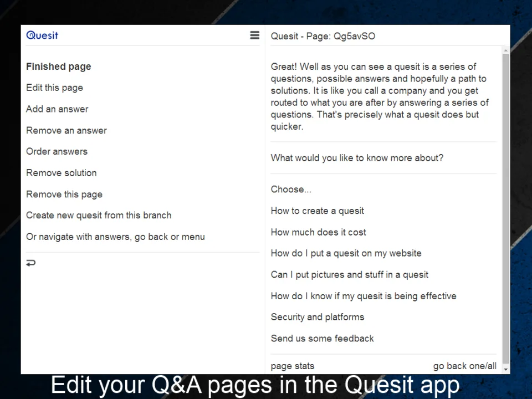Pick 'Can I put pictures and stuff in a quesit'
This screenshot has width=532, height=399.
click(350, 274)
